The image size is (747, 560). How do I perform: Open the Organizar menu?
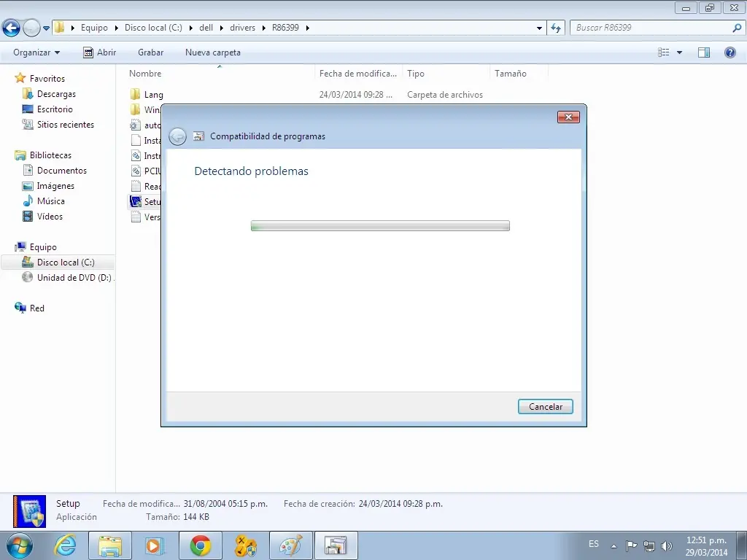click(36, 52)
